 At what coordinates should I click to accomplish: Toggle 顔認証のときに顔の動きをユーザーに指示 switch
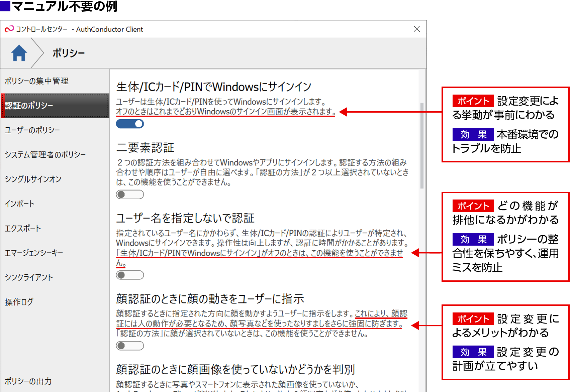130,346
